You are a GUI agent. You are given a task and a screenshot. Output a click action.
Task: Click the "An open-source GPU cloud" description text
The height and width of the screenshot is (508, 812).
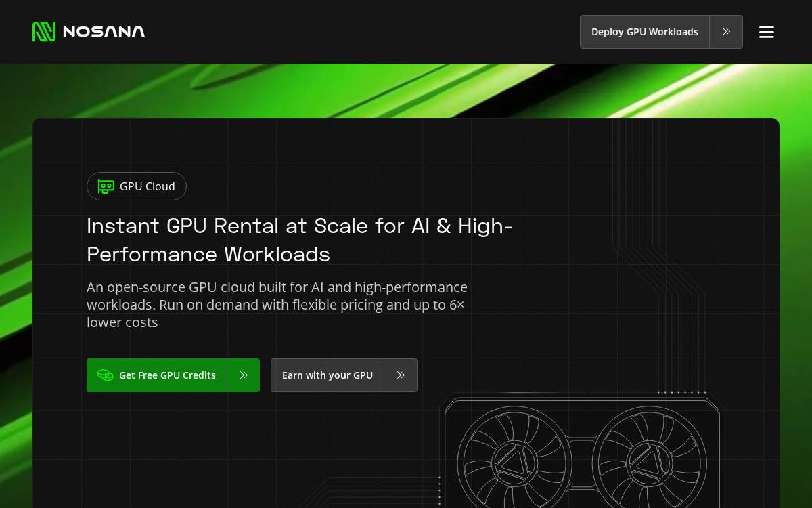pyautogui.click(x=277, y=305)
